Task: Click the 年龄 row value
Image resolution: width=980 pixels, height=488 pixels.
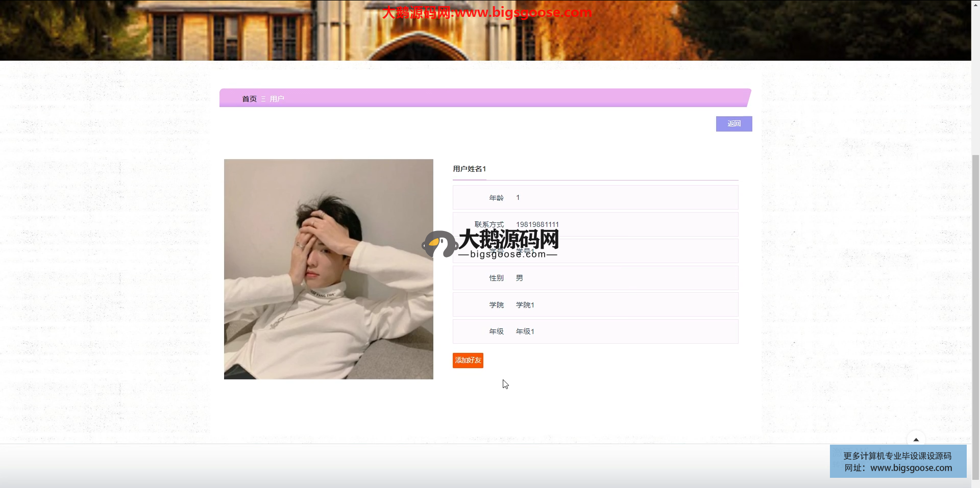Action: 518,197
